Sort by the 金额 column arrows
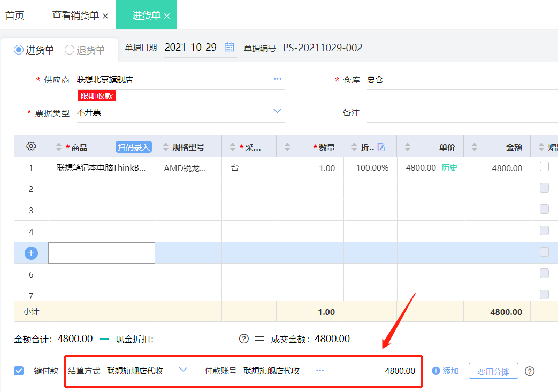 coord(475,147)
